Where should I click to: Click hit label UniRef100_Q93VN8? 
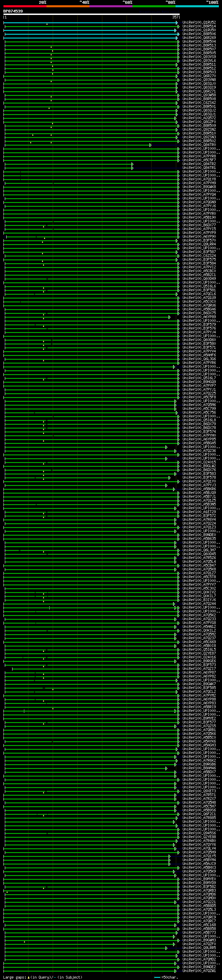tap(199, 80)
